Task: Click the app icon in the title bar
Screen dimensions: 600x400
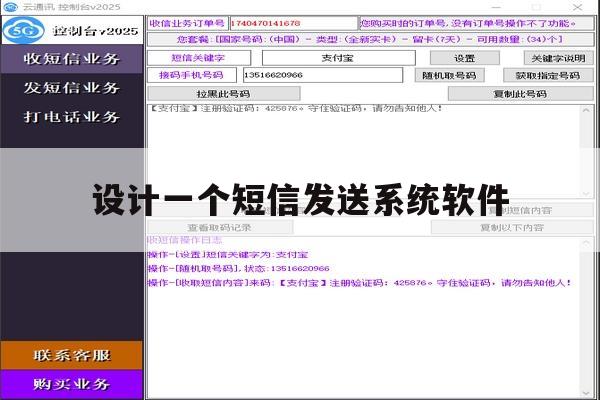Action: pos(10,7)
